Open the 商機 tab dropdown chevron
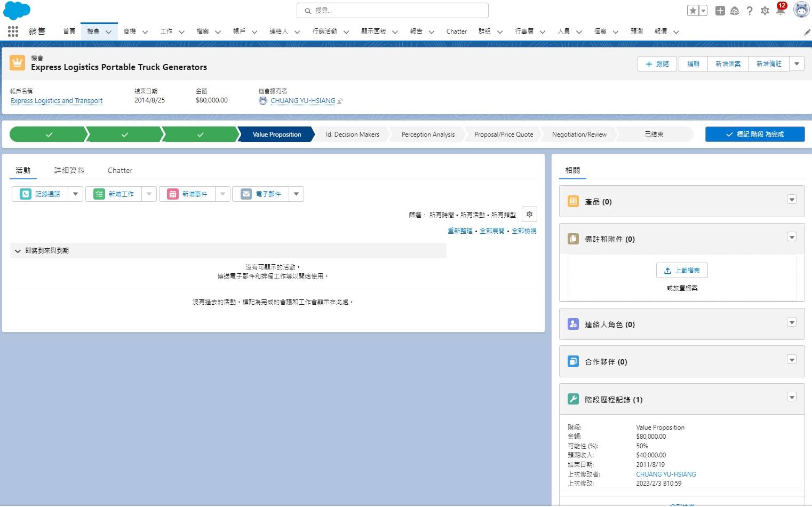Screen dimensions: 812x507 [145, 32]
